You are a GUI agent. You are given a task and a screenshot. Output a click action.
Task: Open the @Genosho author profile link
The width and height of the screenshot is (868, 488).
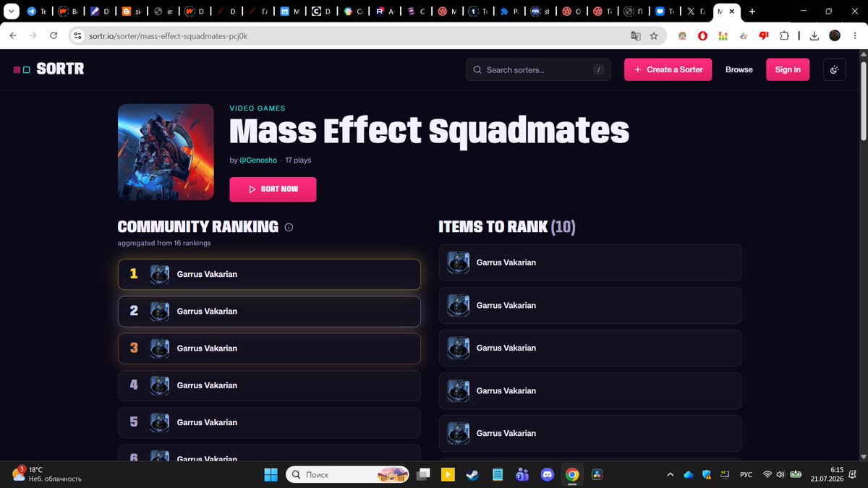tap(258, 160)
